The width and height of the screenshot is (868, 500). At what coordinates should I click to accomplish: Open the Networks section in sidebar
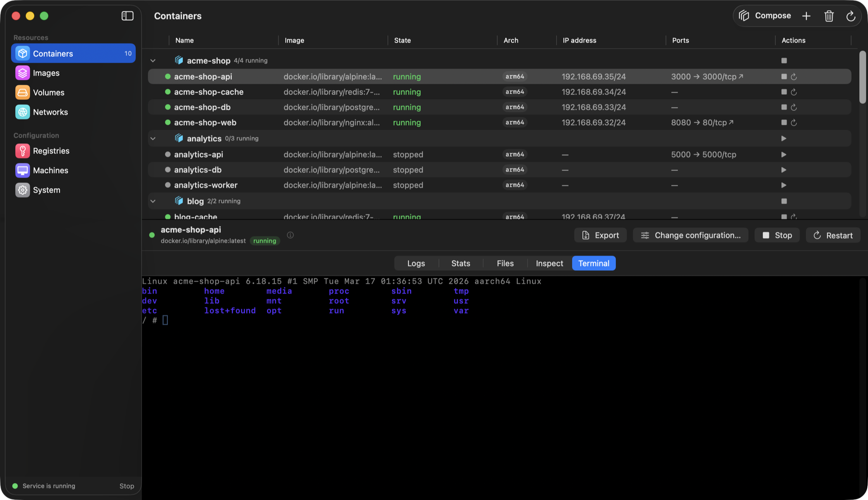pyautogui.click(x=73, y=112)
